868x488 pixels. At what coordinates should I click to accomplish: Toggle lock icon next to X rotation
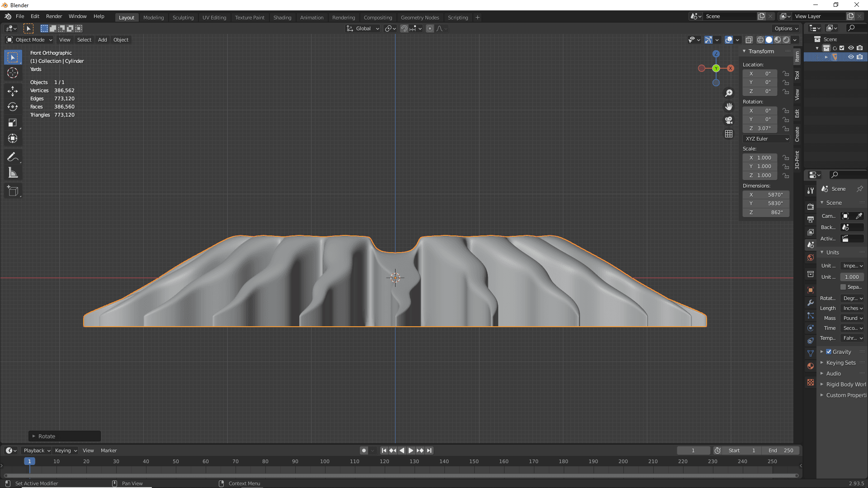click(786, 110)
